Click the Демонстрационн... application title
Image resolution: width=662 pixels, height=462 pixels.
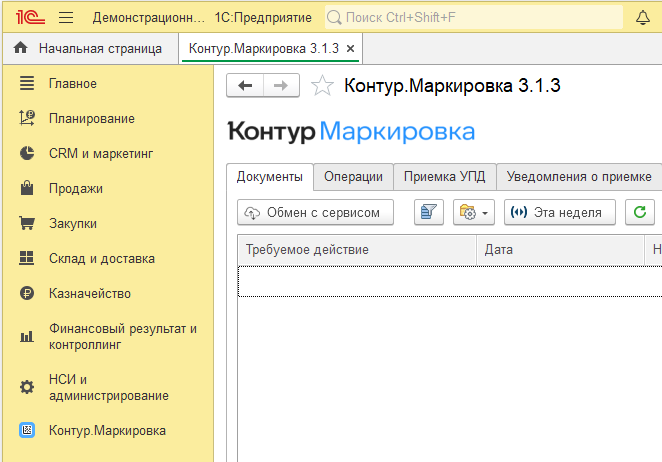pos(148,18)
